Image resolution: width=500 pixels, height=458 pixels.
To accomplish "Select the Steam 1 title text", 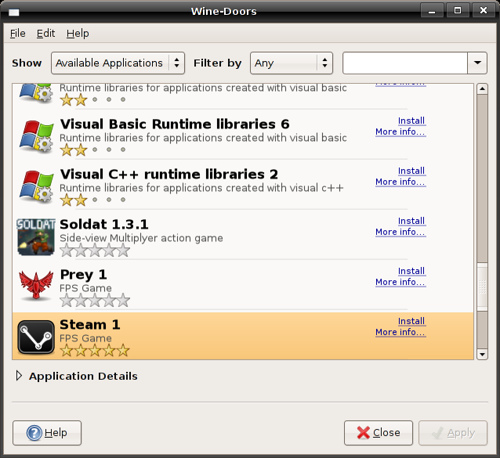I will [x=90, y=325].
